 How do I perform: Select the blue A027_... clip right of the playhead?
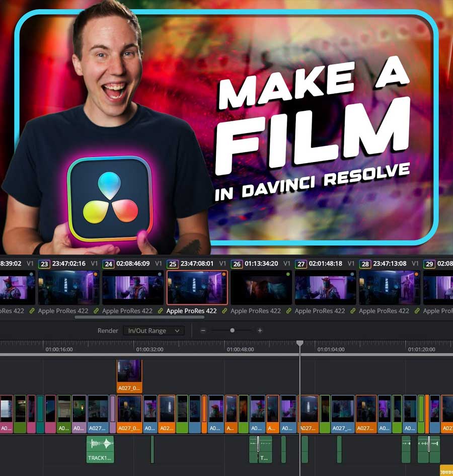342,414
